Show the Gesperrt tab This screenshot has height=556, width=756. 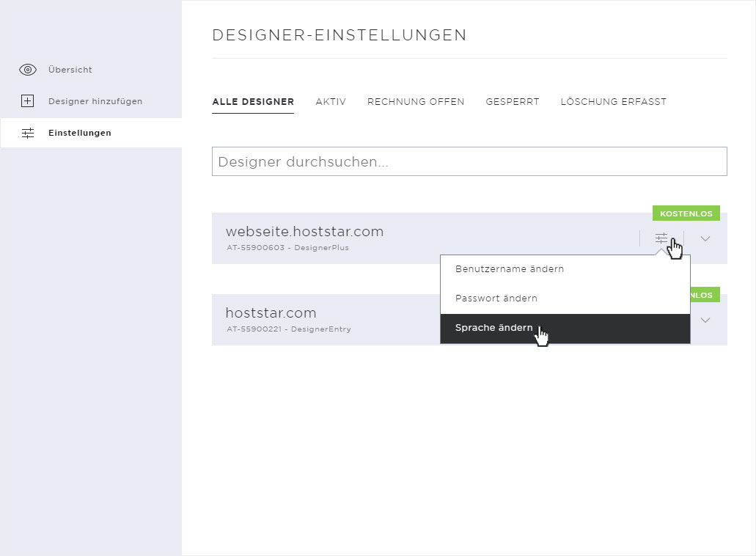(513, 102)
